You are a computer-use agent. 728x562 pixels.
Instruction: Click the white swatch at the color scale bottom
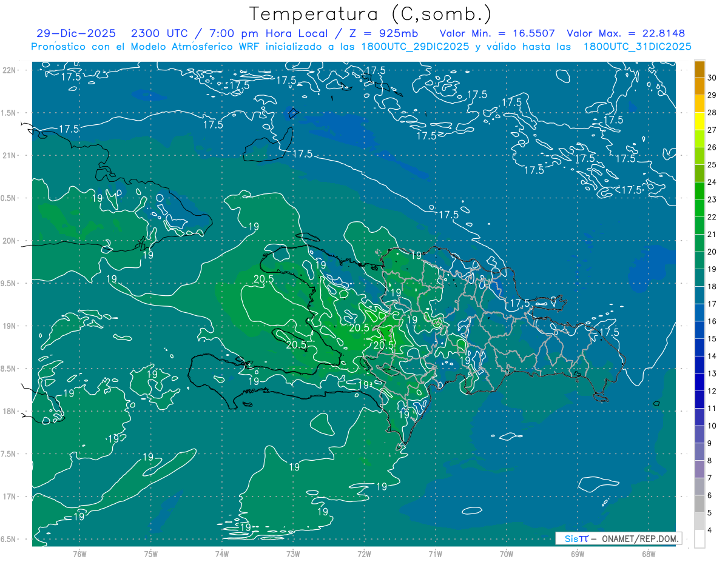coord(699,539)
